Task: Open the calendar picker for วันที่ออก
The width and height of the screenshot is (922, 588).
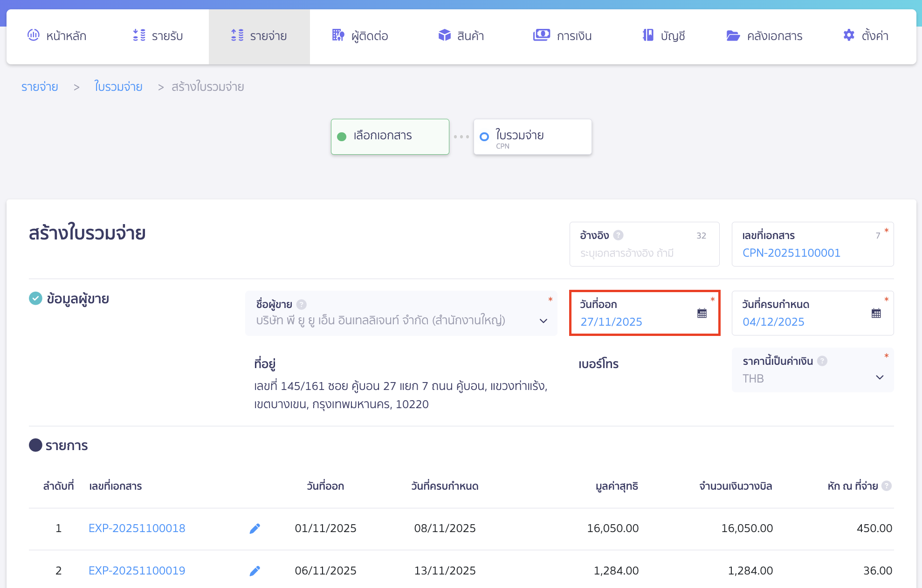Action: (x=701, y=313)
